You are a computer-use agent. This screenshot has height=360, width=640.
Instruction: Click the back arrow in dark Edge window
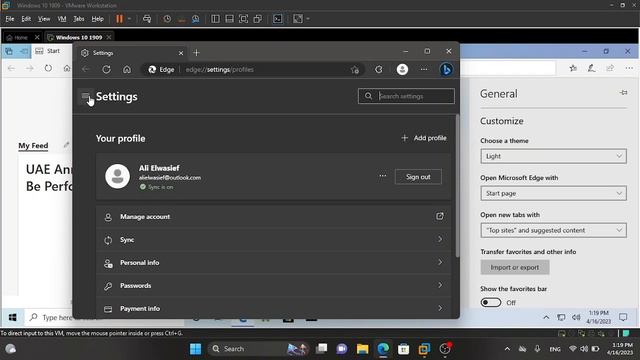[x=86, y=69]
